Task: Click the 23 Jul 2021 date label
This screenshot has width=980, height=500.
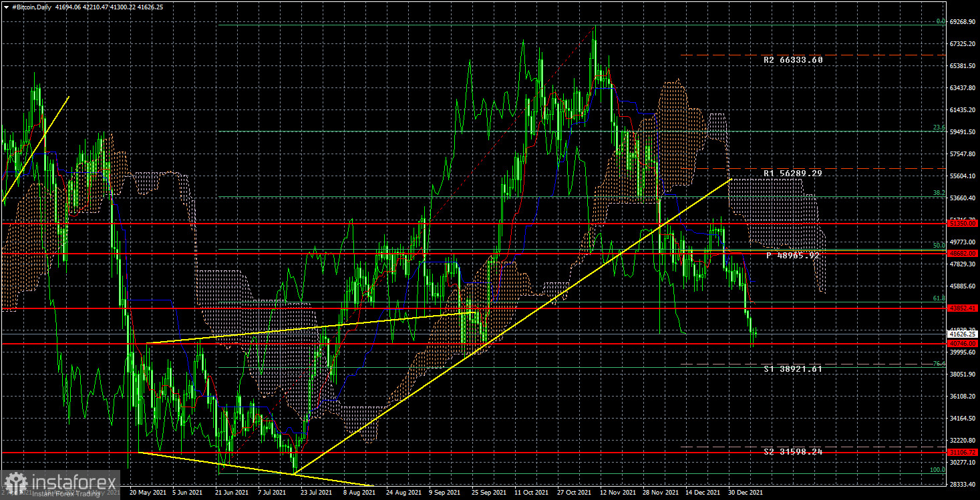Action: point(317,492)
